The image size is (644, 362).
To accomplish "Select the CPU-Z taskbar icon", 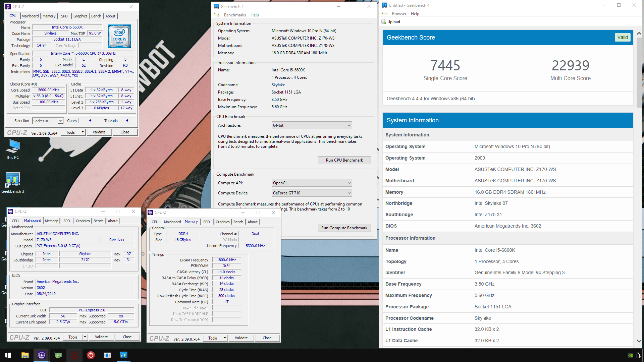I will 41,355.
